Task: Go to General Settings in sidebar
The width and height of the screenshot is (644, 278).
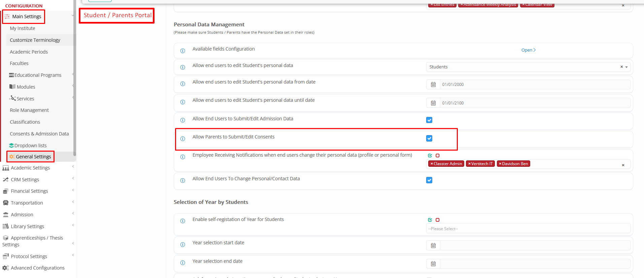Action: 33,157
